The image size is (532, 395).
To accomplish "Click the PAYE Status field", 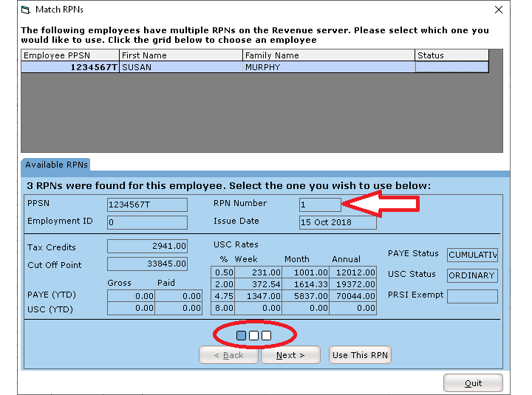I will pos(472,255).
